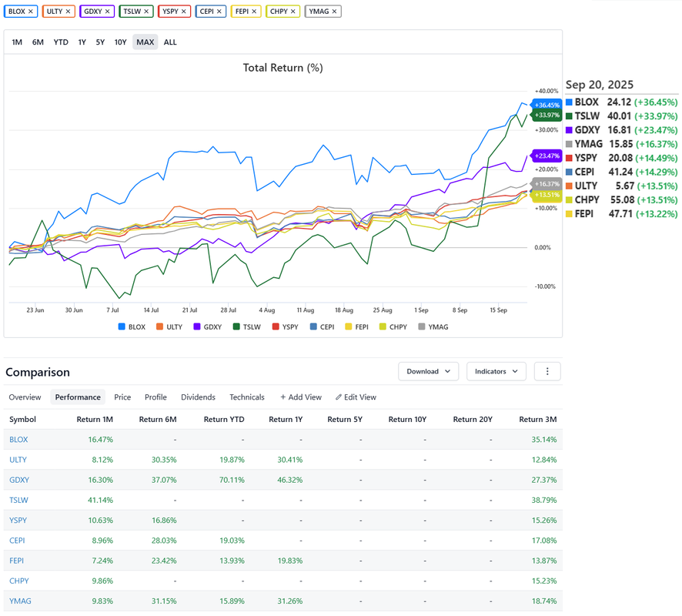Switch to the Dividends tab

[198, 397]
